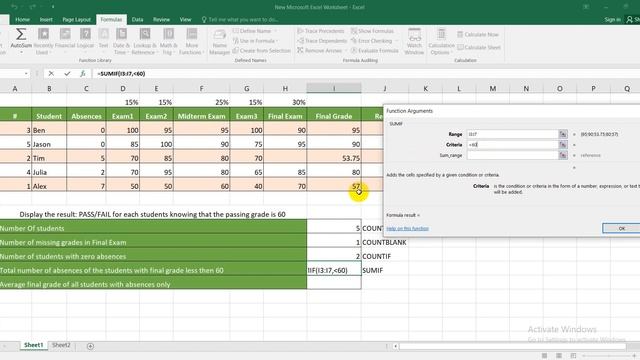Open Calculation Options
Image resolution: width=640 pixels, height=360 pixels.
tap(441, 42)
